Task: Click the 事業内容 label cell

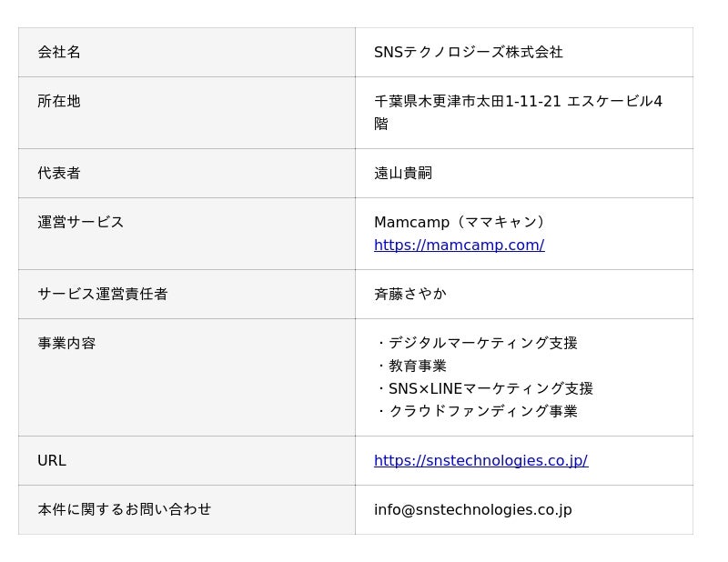Action: pyautogui.click(x=187, y=377)
